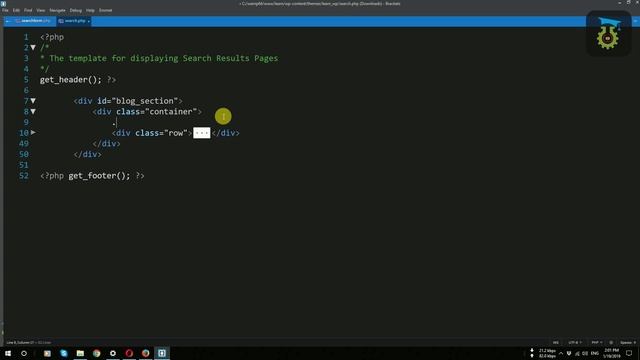Open the Windows notification center

pos(629,353)
